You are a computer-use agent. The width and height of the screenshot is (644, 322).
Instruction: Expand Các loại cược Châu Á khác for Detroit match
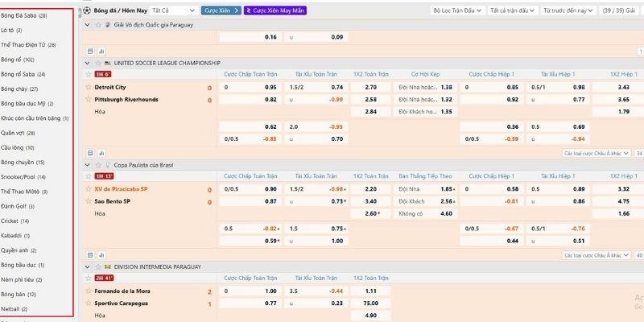[x=597, y=153]
